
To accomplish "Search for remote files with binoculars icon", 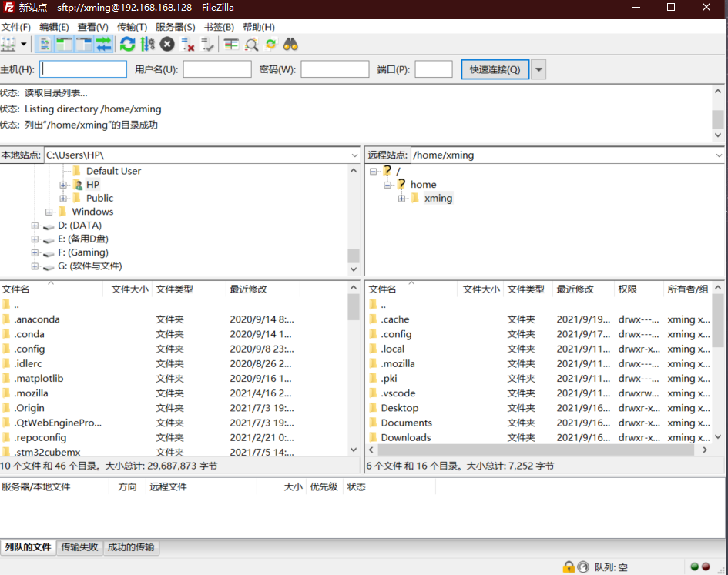I will point(290,44).
